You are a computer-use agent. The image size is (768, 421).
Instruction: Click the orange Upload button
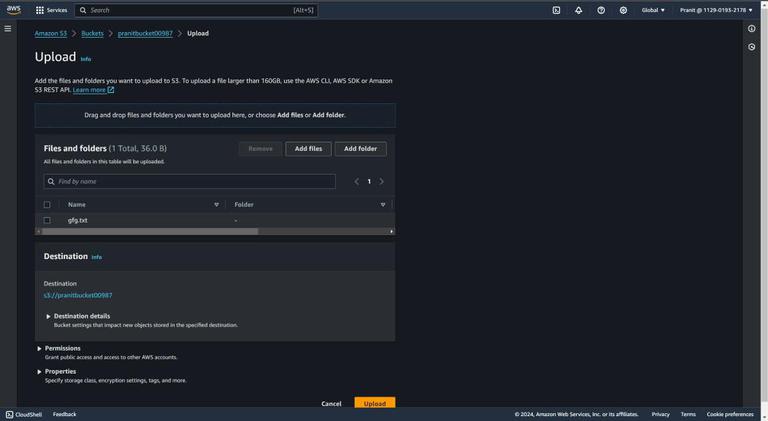pos(375,403)
